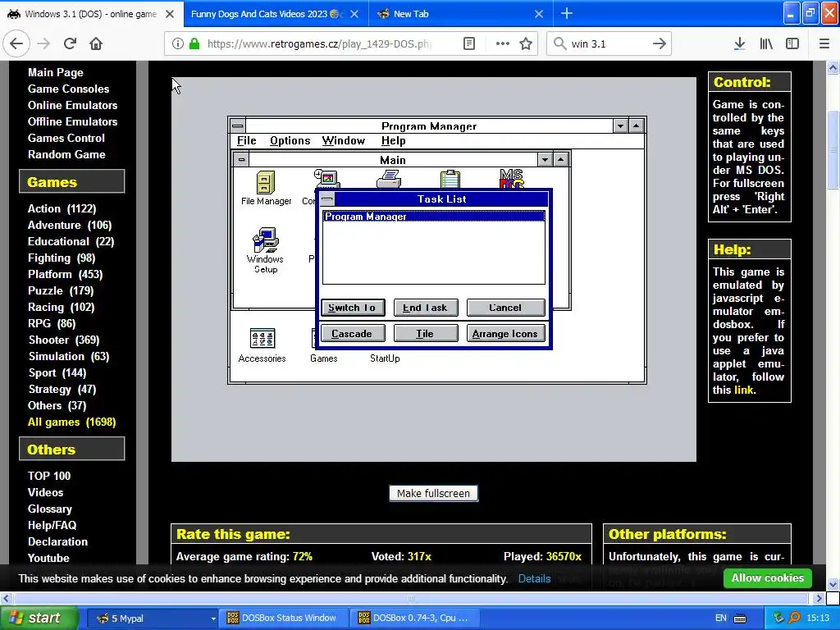Click the EN language indicator

720,619
